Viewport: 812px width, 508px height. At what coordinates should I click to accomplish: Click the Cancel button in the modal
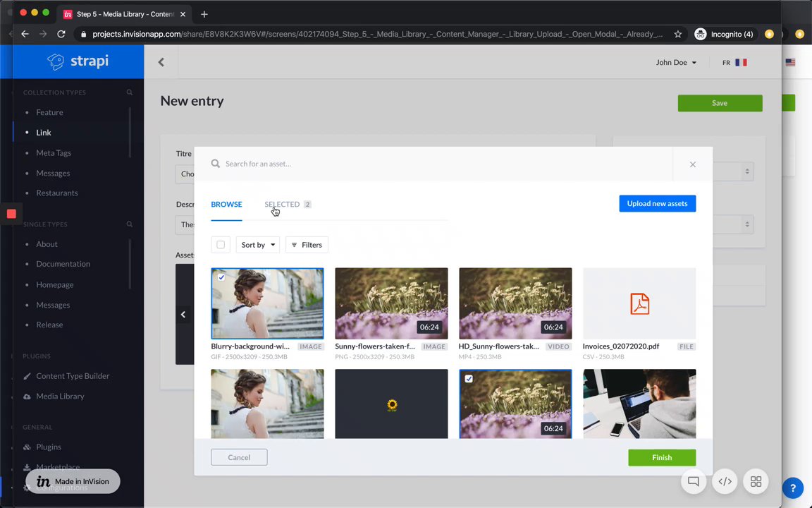click(x=239, y=457)
